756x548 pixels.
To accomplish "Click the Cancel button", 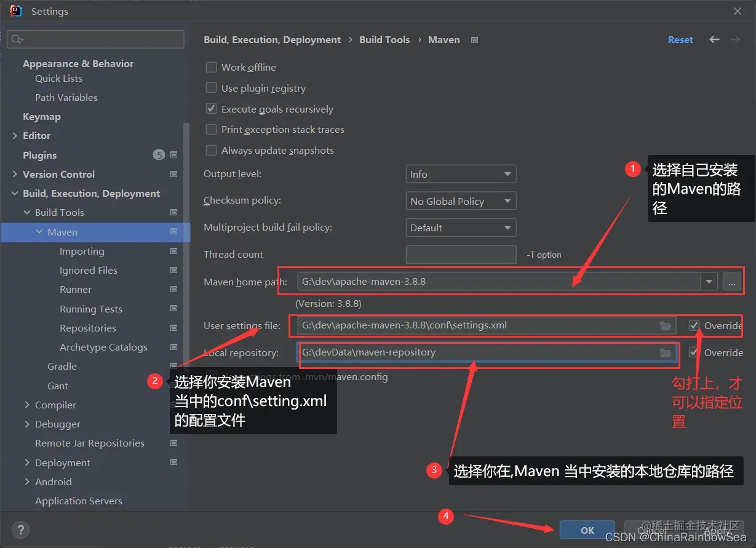I will [652, 530].
